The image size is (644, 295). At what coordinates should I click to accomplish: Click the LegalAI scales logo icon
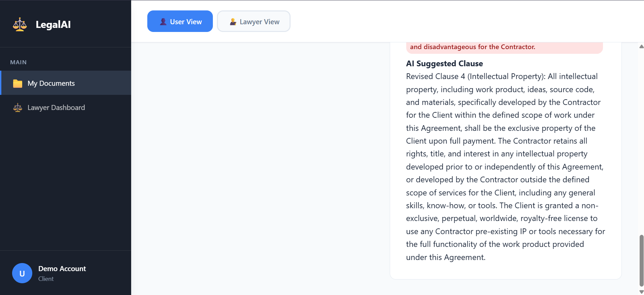click(20, 25)
